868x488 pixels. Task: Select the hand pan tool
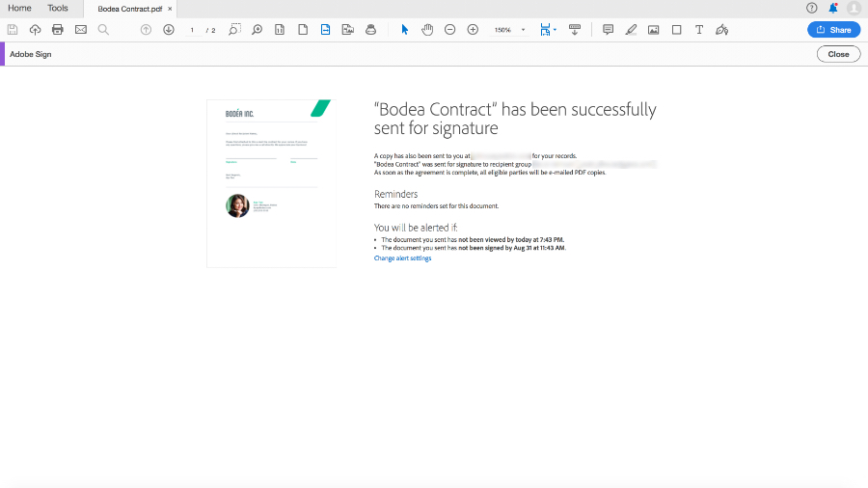tap(427, 30)
